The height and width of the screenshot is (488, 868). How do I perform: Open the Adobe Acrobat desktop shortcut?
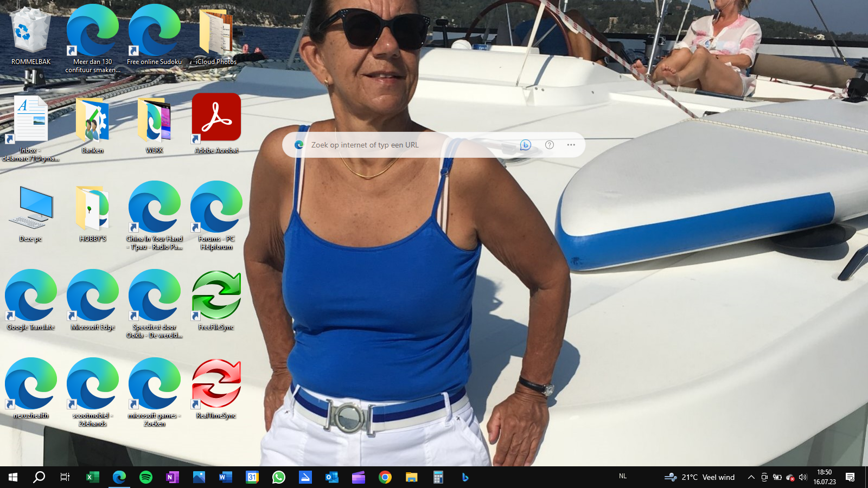tap(216, 123)
